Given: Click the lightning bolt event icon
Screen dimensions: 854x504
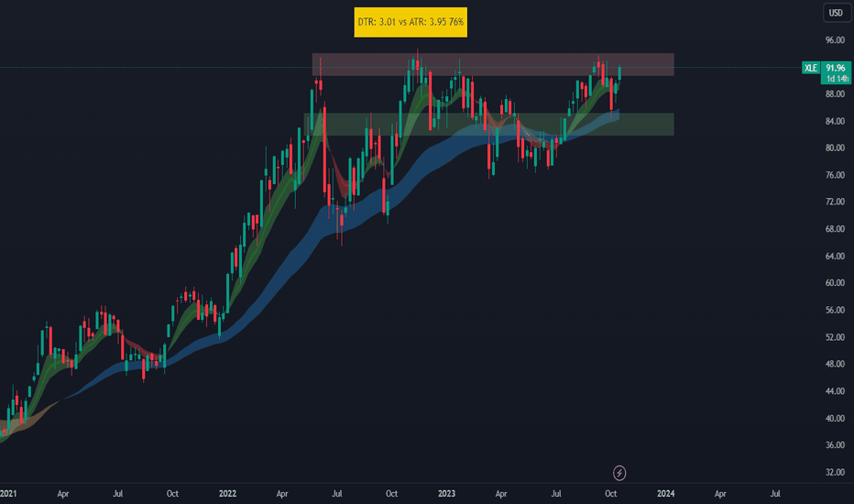Looking at the screenshot, I should point(619,473).
